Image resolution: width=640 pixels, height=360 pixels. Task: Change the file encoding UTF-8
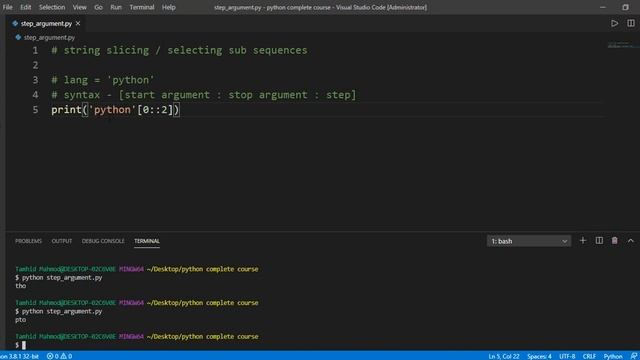[567, 356]
